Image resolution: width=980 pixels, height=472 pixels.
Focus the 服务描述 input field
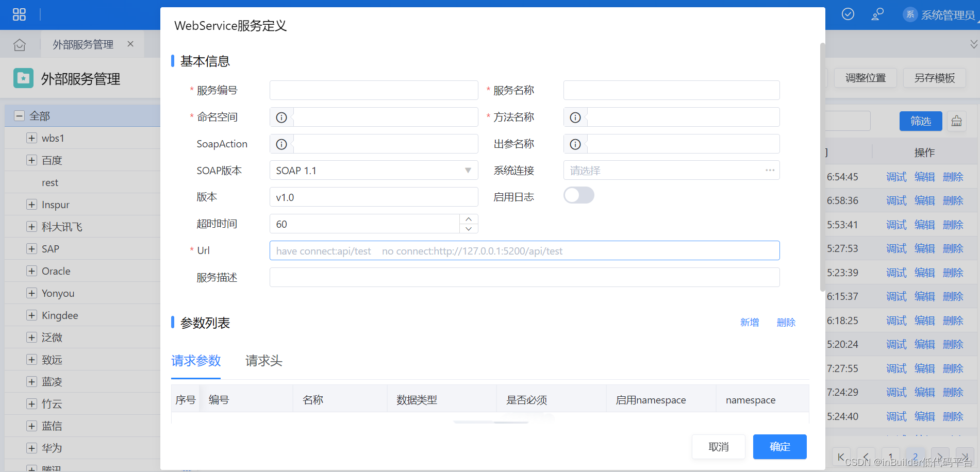524,277
